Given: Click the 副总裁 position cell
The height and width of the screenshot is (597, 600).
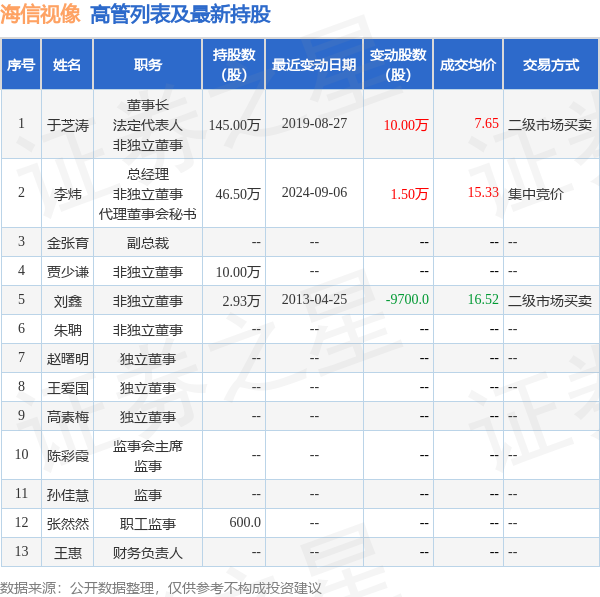Looking at the screenshot, I should pyautogui.click(x=148, y=243).
